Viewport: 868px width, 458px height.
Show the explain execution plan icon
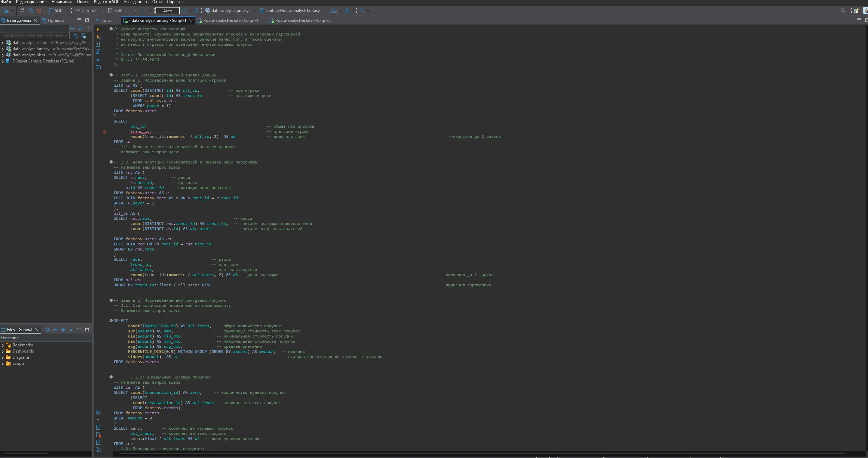[98, 52]
